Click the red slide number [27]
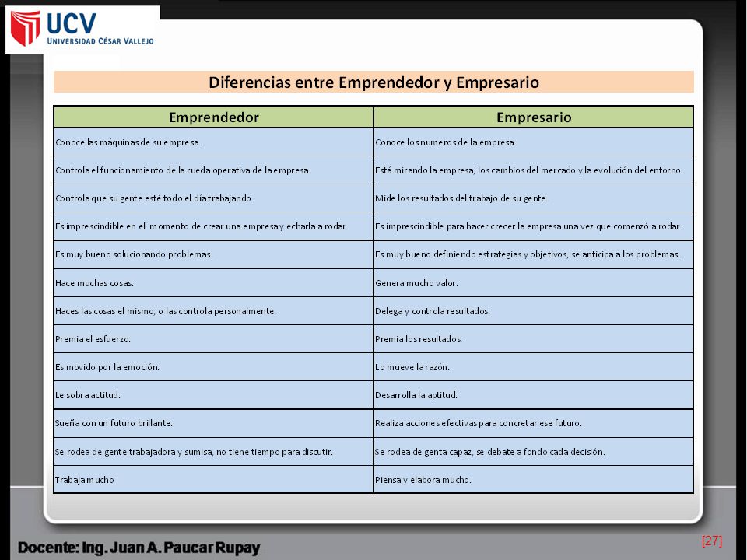 pos(712,541)
